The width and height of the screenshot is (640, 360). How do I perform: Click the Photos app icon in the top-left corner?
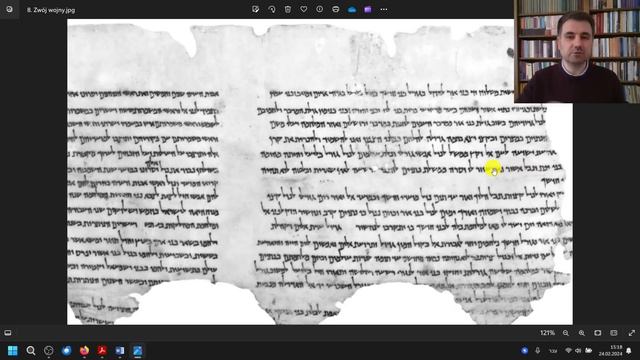click(9, 9)
